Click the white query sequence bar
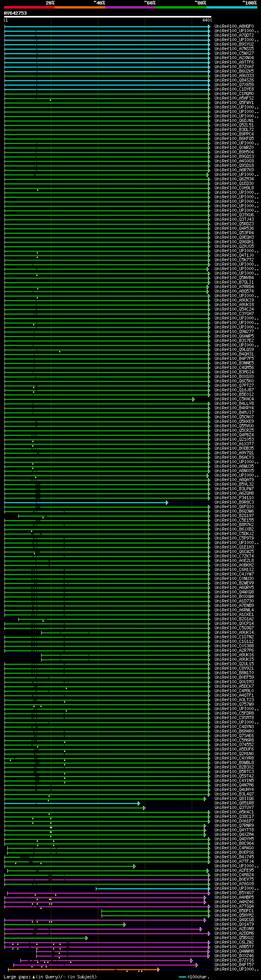The image size is (261, 980). coord(108,17)
